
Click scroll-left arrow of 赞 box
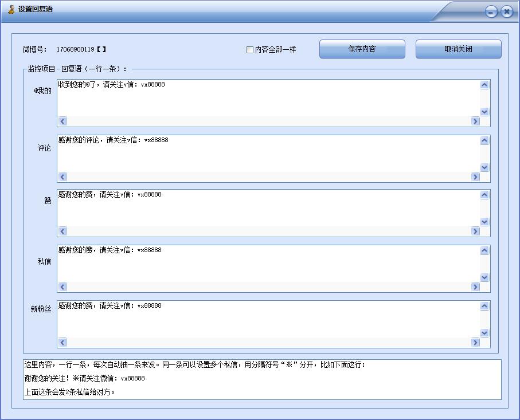62,231
